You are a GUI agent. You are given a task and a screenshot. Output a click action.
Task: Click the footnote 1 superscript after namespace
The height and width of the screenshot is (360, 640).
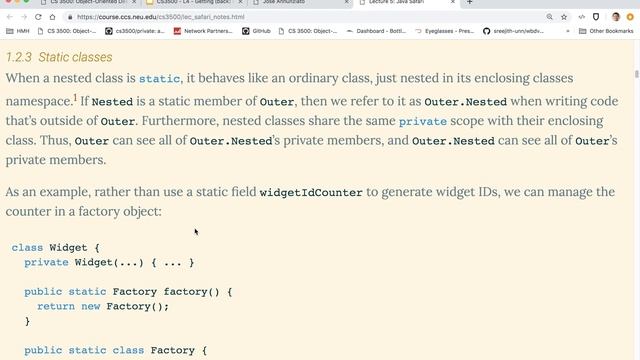(75, 98)
